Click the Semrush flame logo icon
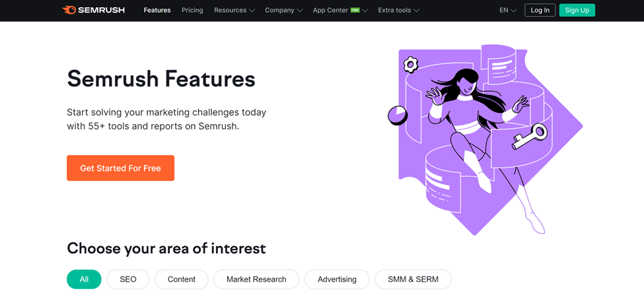Screen dimensions: 644x301 pos(69,10)
